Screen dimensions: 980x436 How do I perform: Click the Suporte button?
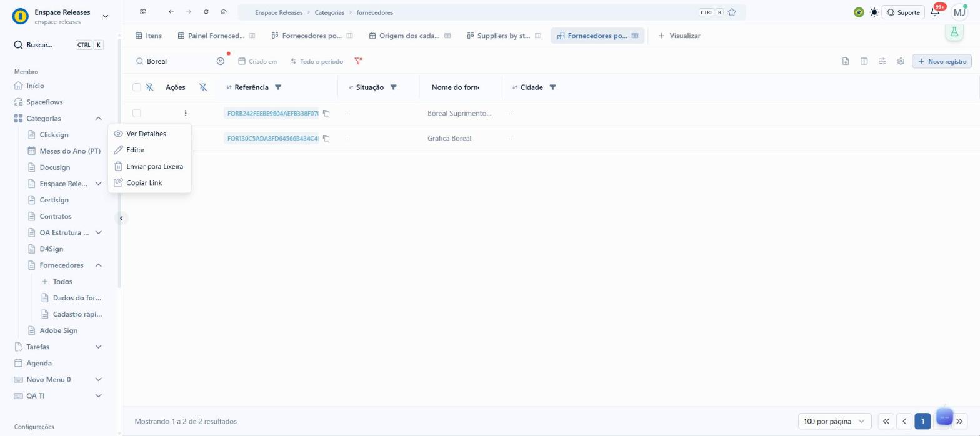[x=902, y=12]
